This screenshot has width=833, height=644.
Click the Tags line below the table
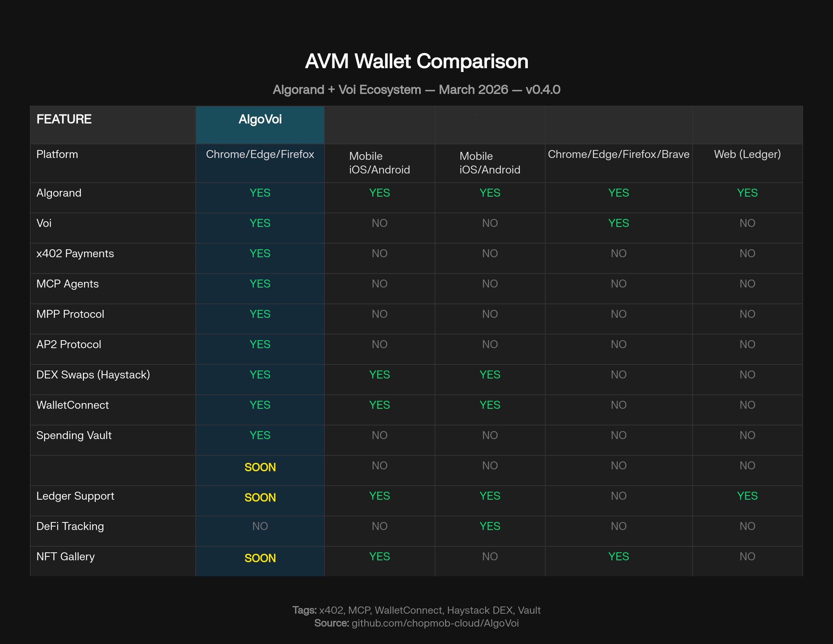coord(416,610)
